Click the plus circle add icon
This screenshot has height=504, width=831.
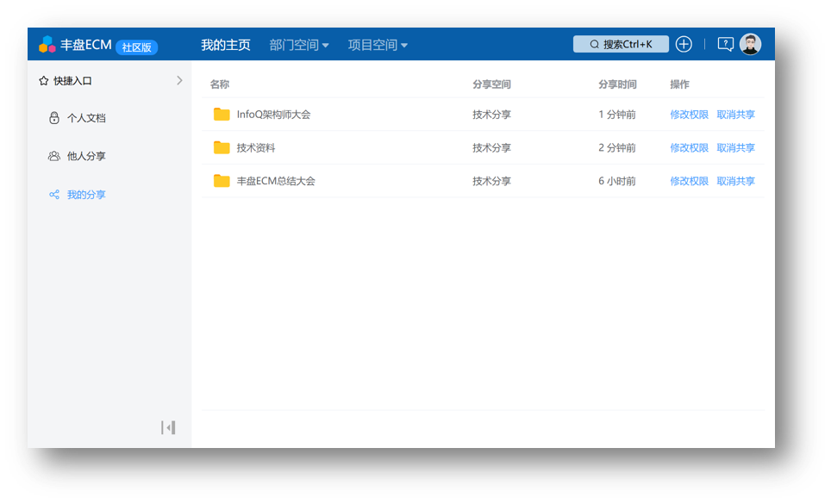[x=684, y=44]
